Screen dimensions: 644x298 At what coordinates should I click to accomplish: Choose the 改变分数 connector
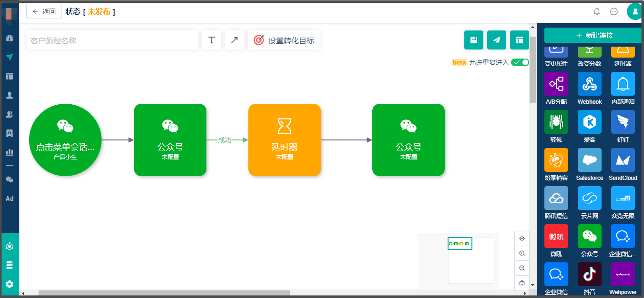pos(590,56)
